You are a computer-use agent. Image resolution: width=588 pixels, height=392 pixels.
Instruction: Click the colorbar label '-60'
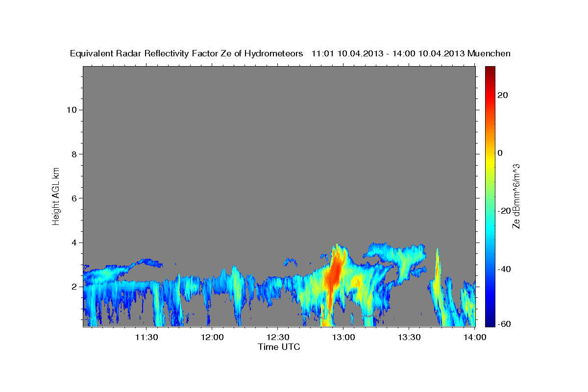point(504,324)
